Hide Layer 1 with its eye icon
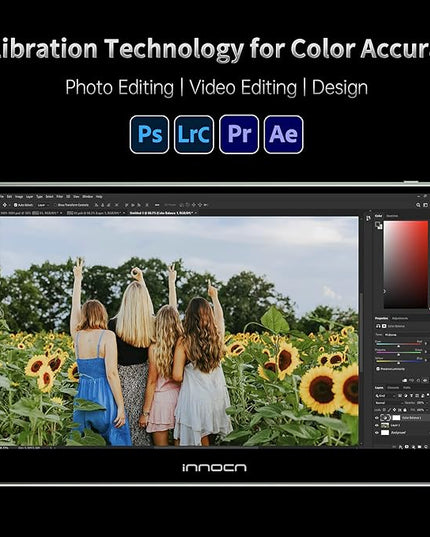 377,425
